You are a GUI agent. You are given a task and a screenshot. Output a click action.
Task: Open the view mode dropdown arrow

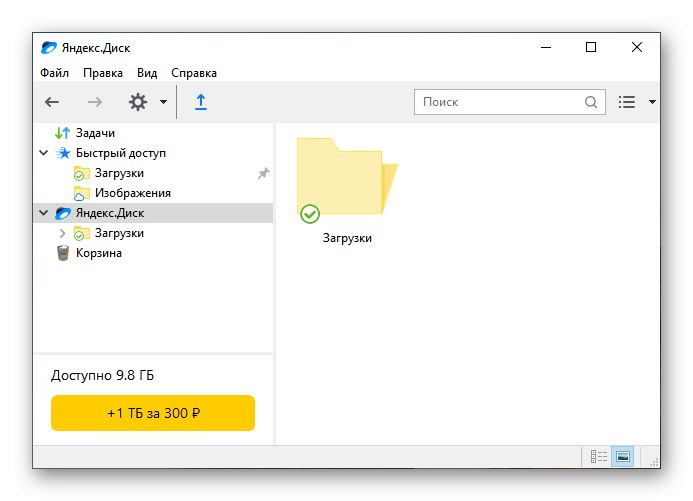(x=652, y=102)
